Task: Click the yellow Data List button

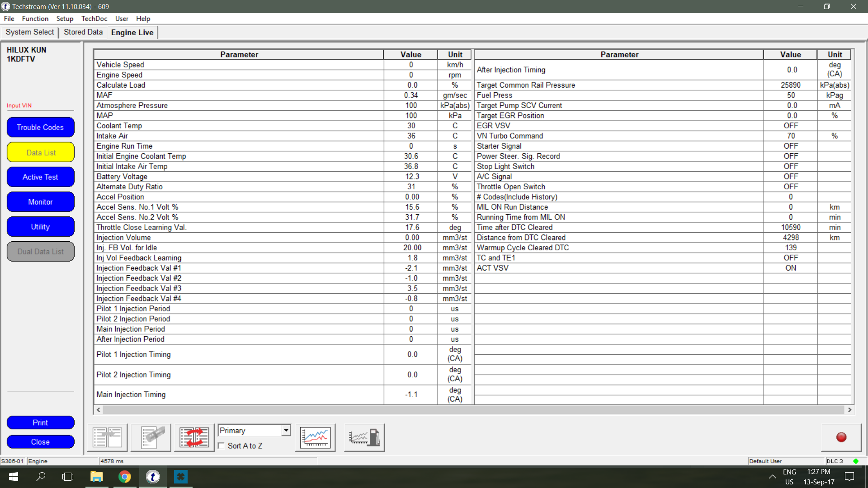Action: [x=40, y=152]
